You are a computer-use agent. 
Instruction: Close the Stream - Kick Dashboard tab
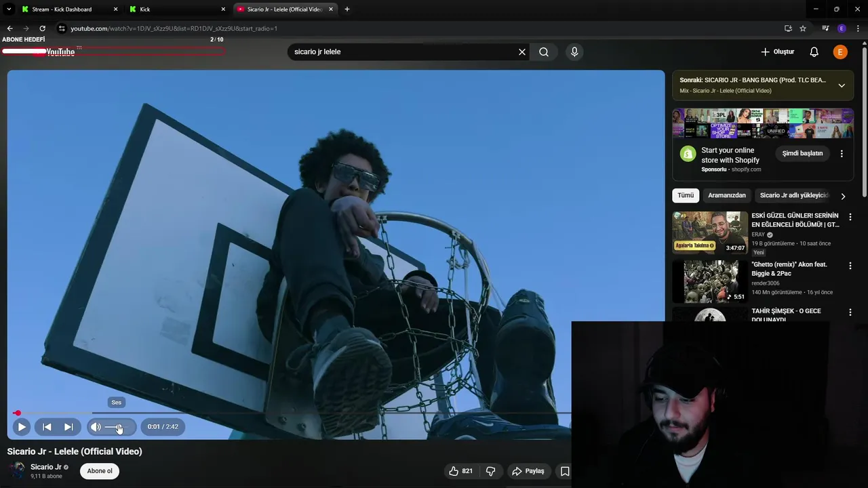tap(115, 9)
